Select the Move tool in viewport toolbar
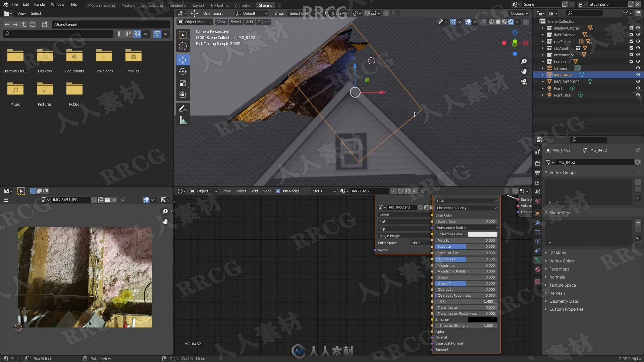Viewport: 644px width, 362px height. (x=183, y=60)
